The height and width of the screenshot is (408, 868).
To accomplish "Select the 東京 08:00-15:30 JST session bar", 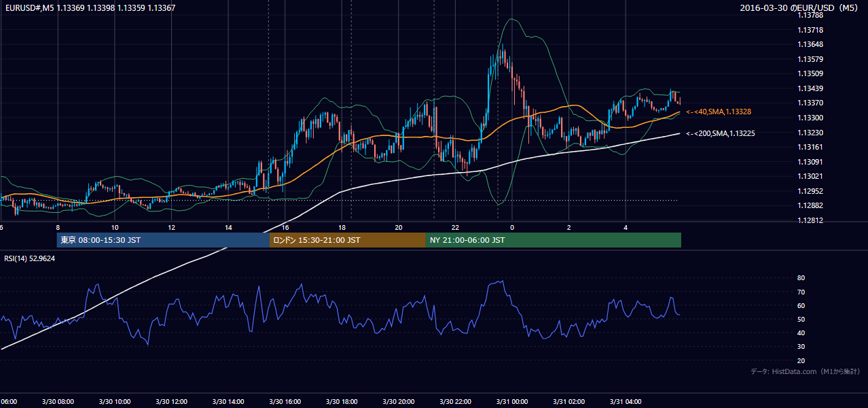I will click(x=163, y=240).
